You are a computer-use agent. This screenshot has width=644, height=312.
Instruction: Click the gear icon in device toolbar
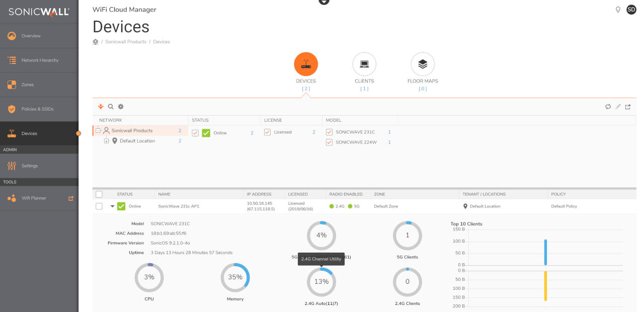tap(121, 107)
